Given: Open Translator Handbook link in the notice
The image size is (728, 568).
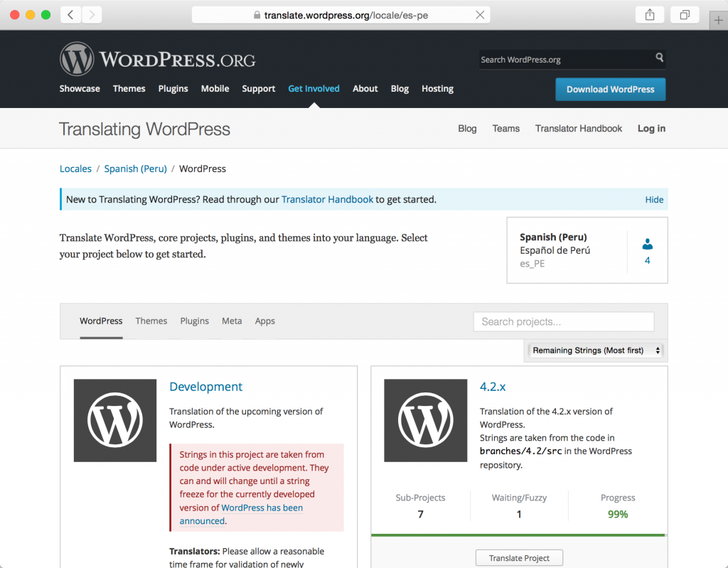Looking at the screenshot, I should 327,199.
